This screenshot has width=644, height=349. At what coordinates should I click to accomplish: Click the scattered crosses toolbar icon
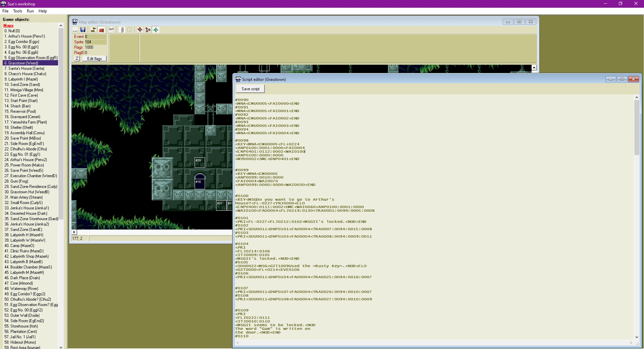tap(148, 30)
